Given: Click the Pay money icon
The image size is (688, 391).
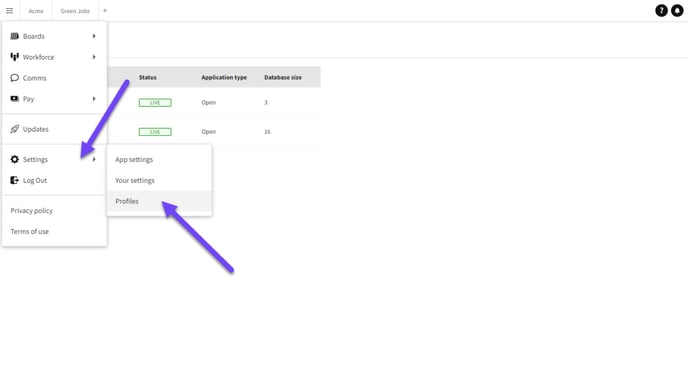Looking at the screenshot, I should [x=14, y=99].
